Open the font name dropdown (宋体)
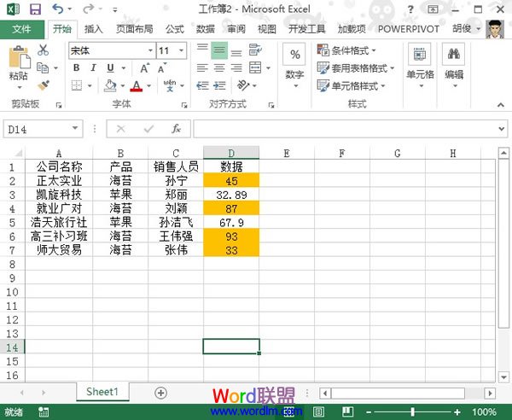Viewport: 512px width, 420px height. click(x=150, y=50)
